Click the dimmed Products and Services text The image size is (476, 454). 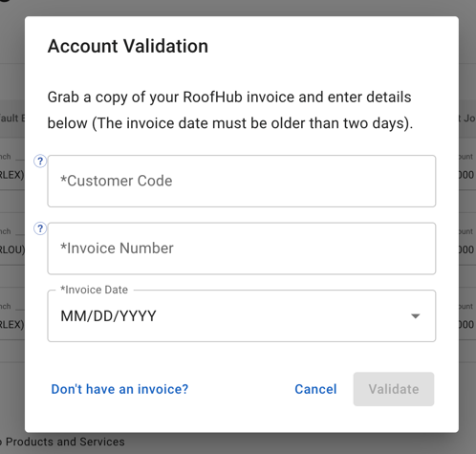pos(65,442)
